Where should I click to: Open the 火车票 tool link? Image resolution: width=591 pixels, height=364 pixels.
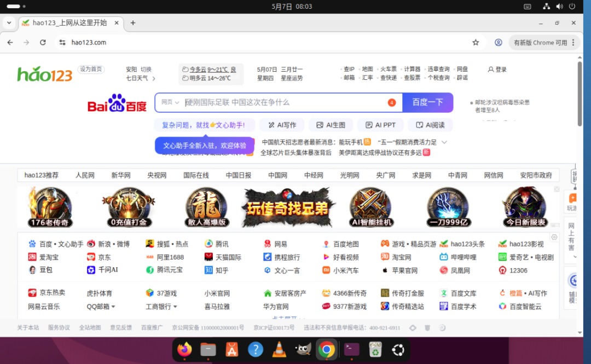(x=388, y=69)
